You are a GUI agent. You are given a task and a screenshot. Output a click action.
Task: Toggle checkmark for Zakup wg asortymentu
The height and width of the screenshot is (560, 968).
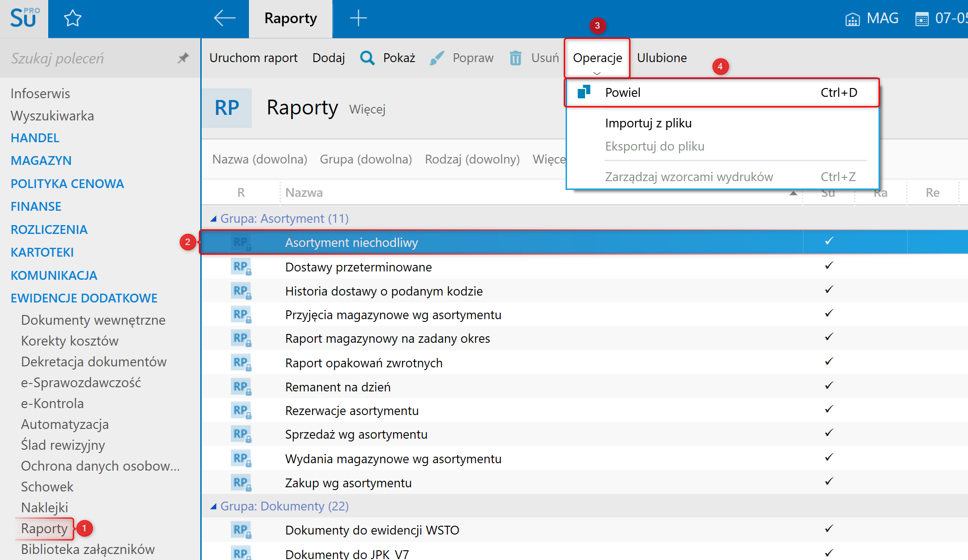point(829,482)
